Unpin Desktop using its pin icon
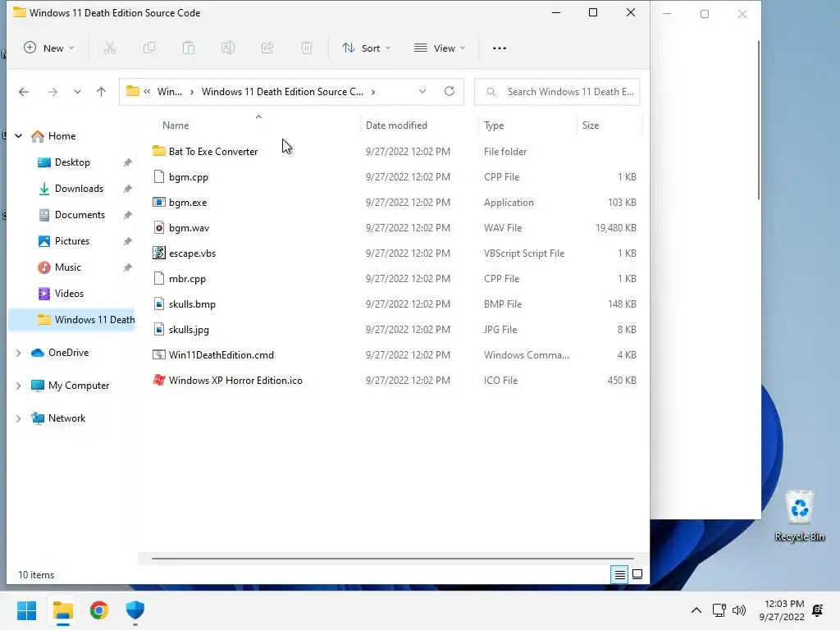This screenshot has height=630, width=840. point(127,162)
